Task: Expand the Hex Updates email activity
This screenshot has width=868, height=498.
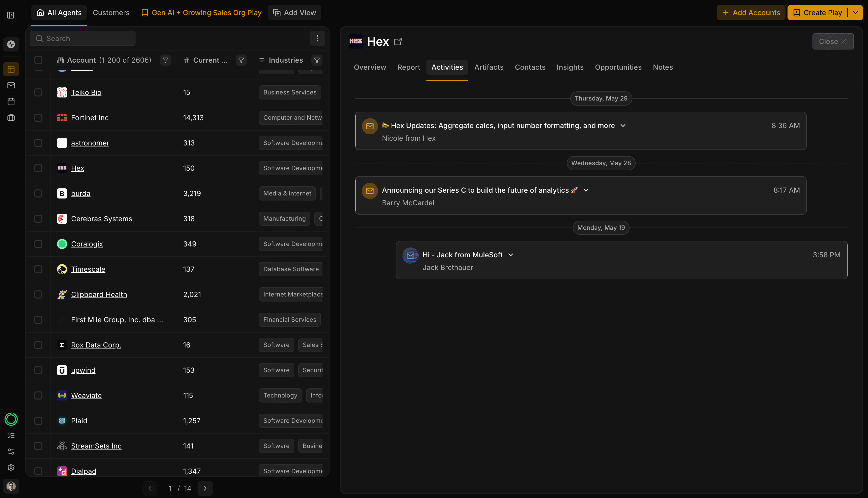Action: coord(623,126)
